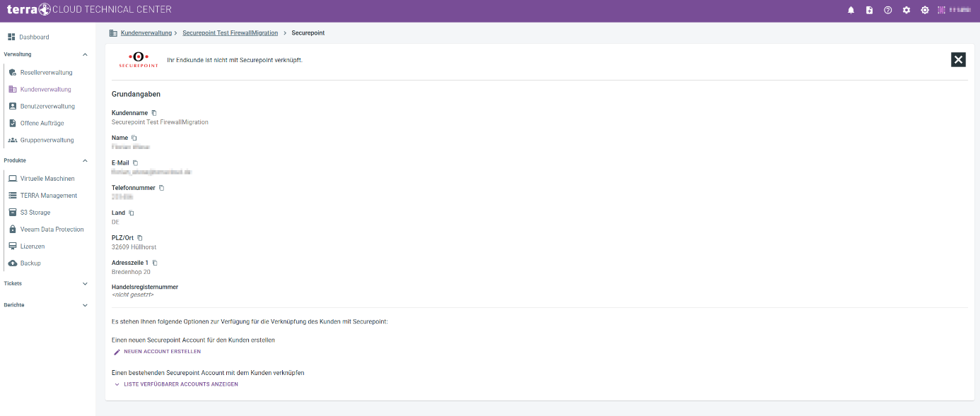This screenshot has width=980, height=416.
Task: Click the DE country value
Action: click(x=115, y=222)
